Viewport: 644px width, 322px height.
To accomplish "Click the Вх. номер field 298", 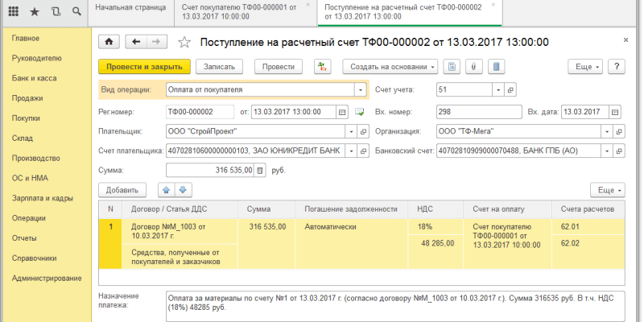I will [x=478, y=112].
